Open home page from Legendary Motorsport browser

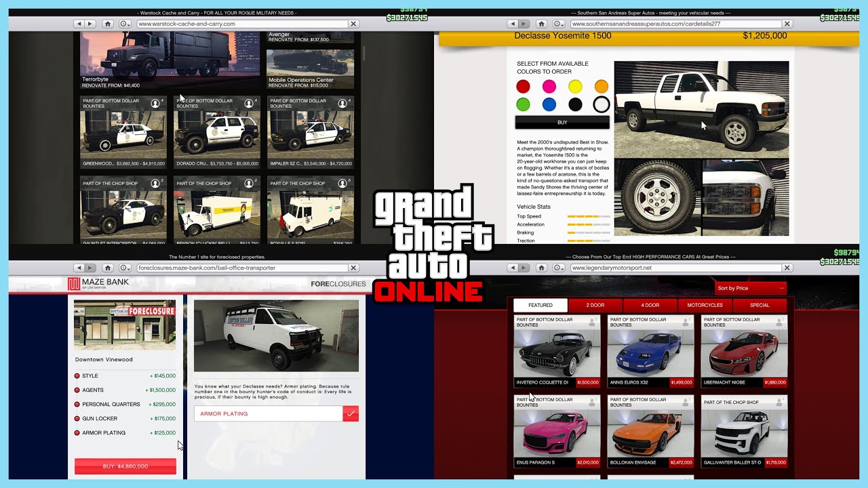[542, 268]
